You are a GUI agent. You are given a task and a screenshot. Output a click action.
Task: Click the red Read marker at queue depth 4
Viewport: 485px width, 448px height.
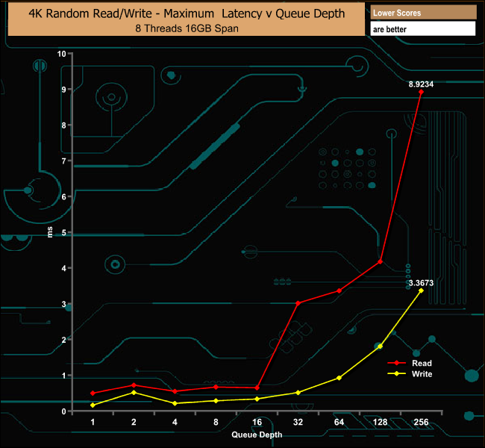pos(175,391)
